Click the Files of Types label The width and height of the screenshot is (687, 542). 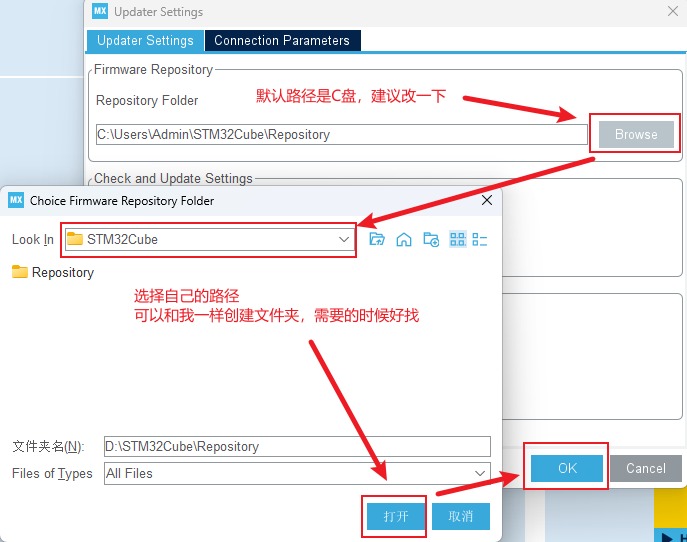[x=52, y=473]
